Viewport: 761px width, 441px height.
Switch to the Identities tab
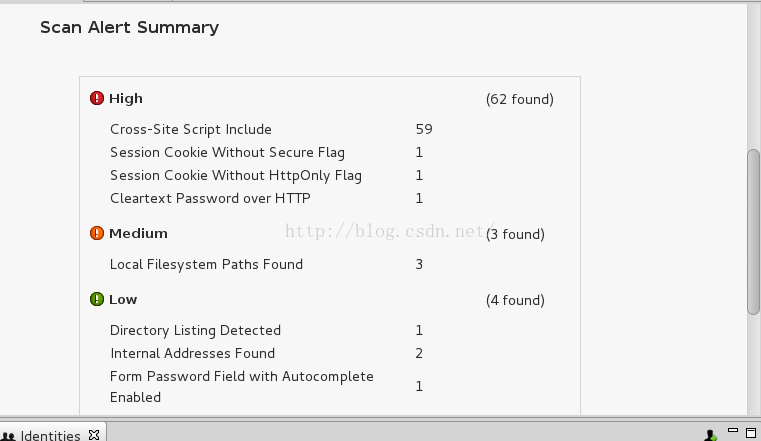pyautogui.click(x=50, y=435)
